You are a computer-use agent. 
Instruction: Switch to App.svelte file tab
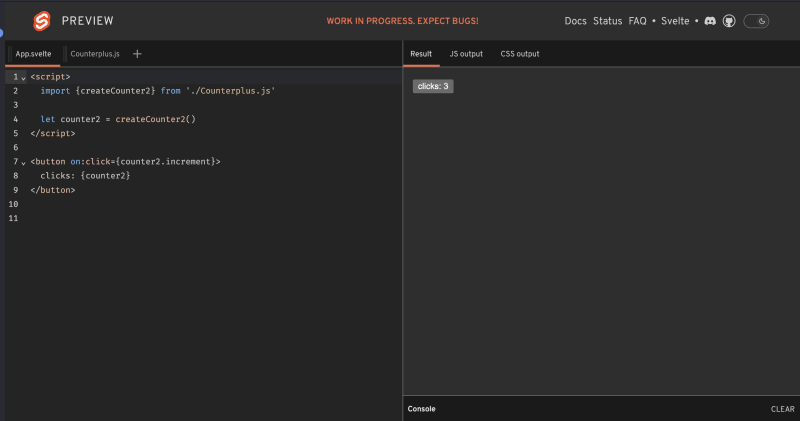[33, 54]
